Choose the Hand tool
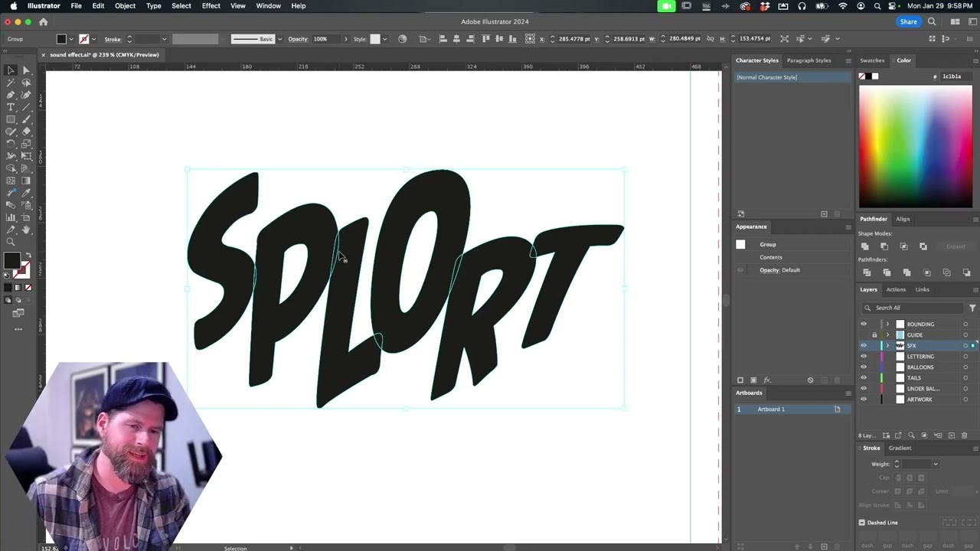Screen dimensions: 980x551 tap(26, 230)
